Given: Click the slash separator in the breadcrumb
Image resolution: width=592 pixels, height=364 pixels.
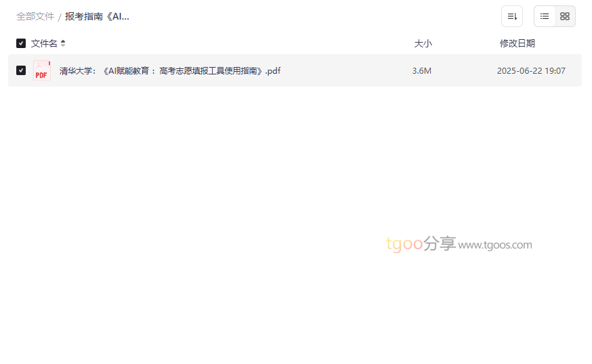Looking at the screenshot, I should pos(60,17).
